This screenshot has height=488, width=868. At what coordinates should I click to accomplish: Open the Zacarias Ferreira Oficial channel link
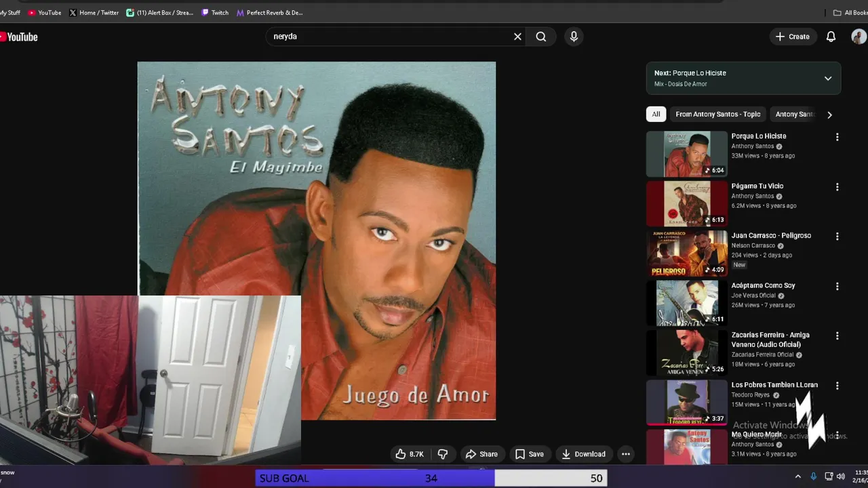[762, 354]
